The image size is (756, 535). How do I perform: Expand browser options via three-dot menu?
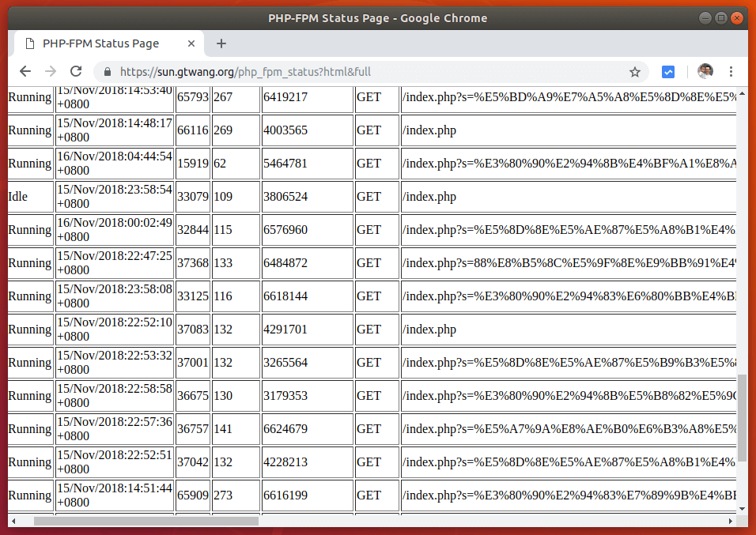731,71
